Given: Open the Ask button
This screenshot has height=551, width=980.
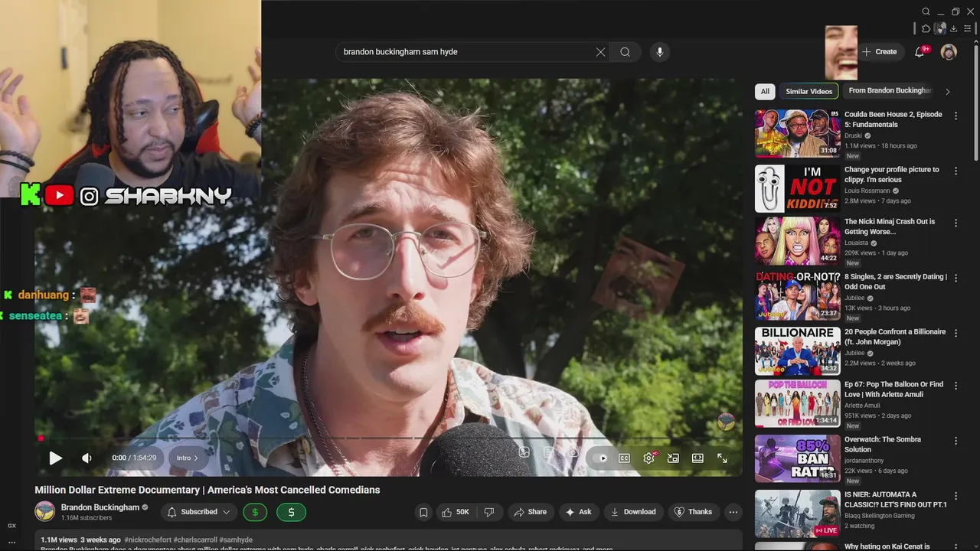Looking at the screenshot, I should coord(578,512).
